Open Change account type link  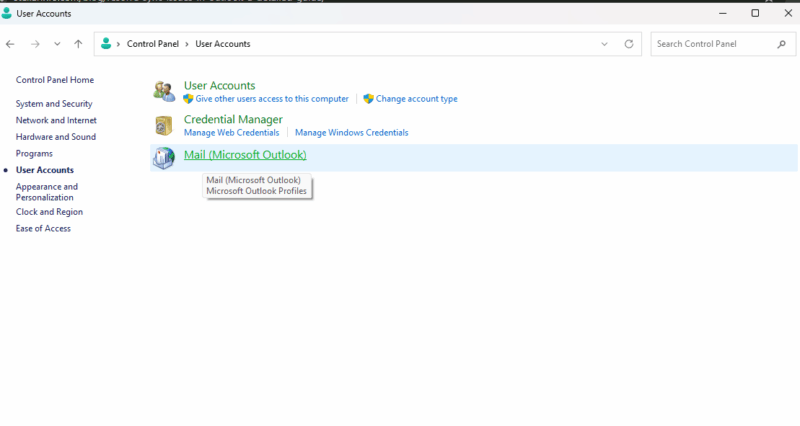416,99
